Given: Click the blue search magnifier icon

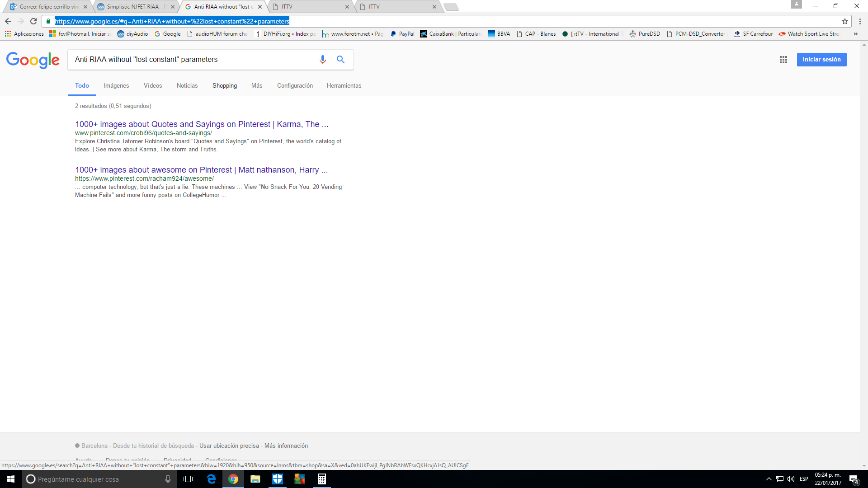Looking at the screenshot, I should tap(340, 60).
